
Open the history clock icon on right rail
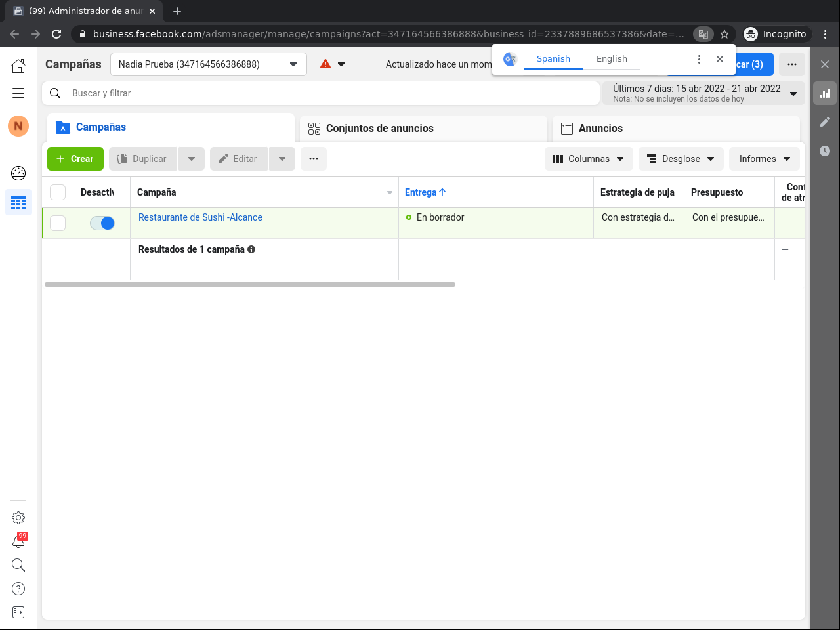click(825, 151)
